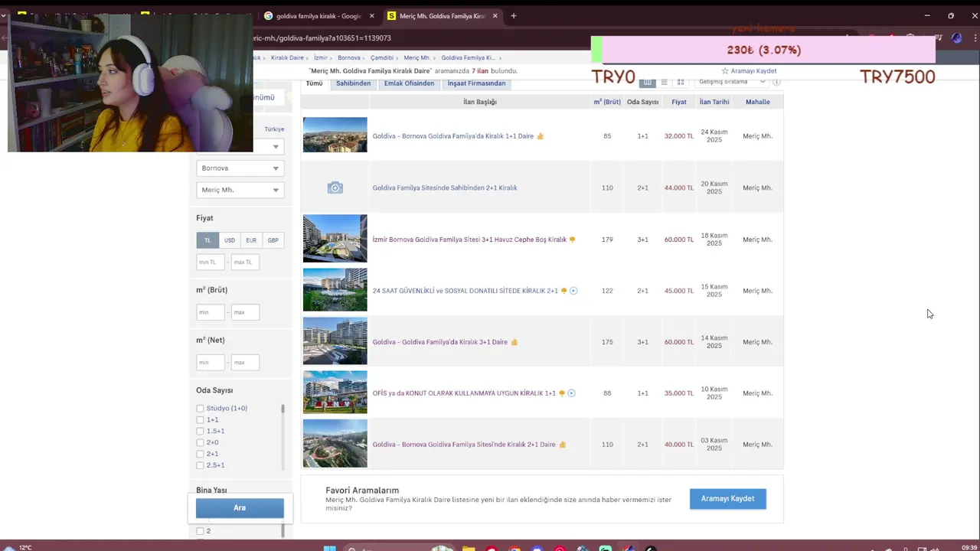Sort by Fiyat column header

tap(679, 102)
